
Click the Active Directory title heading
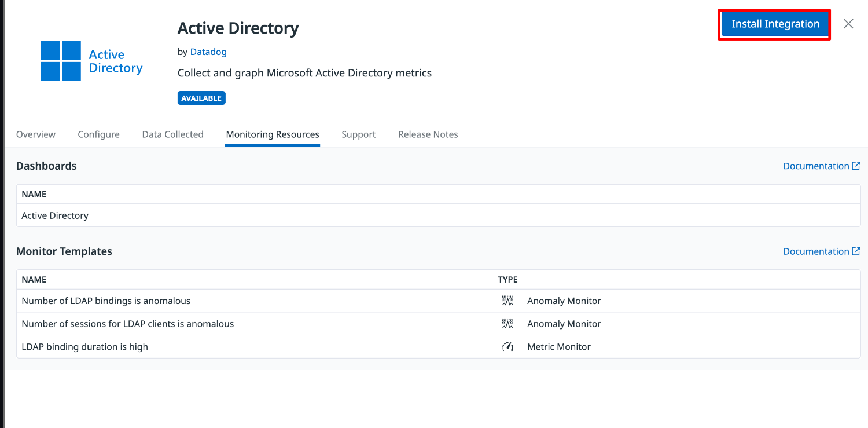pyautogui.click(x=238, y=28)
